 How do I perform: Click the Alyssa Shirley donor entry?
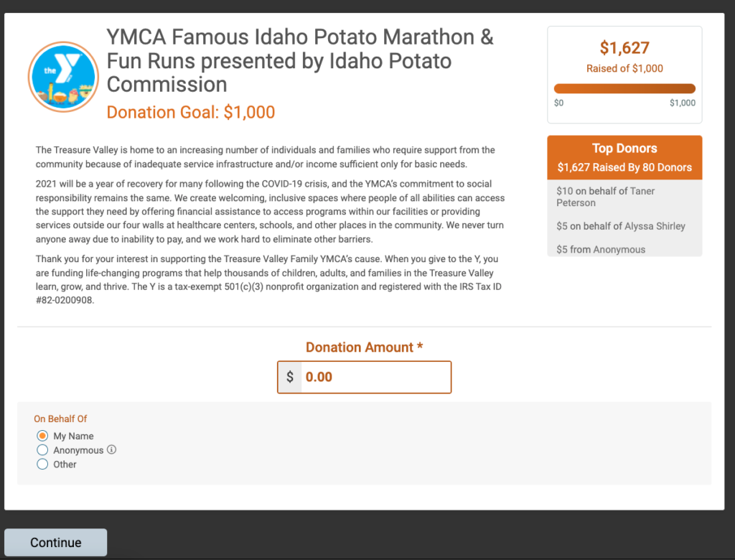point(621,226)
